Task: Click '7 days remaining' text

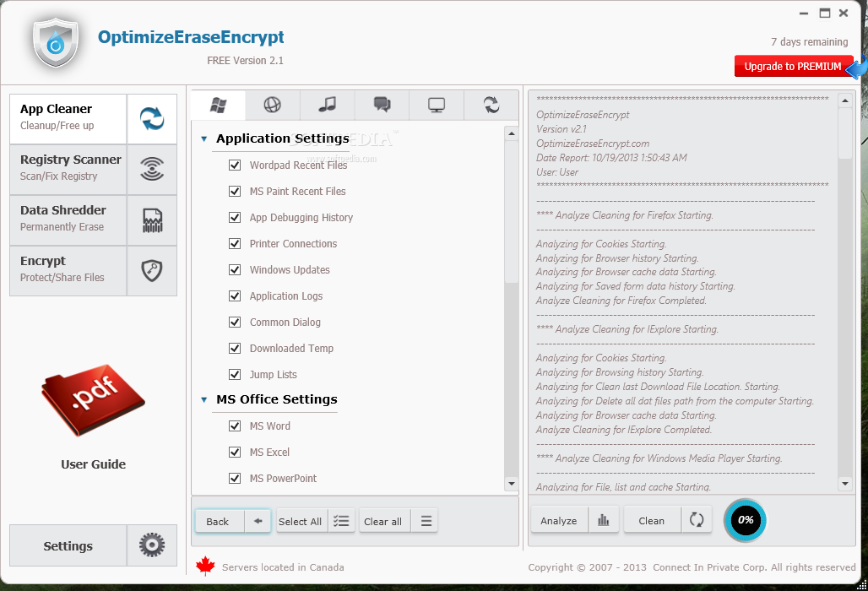Action: (810, 42)
